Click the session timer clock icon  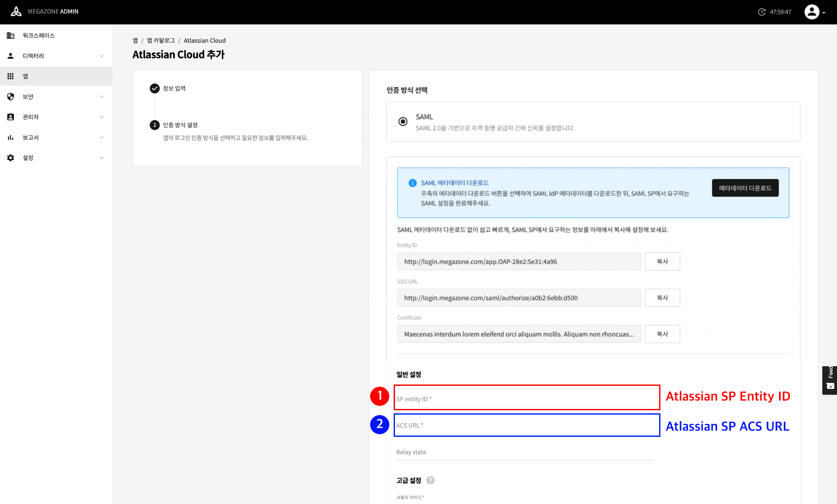pos(762,12)
